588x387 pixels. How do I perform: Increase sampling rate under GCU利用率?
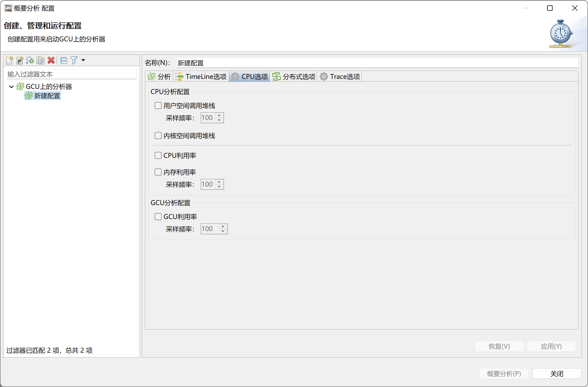pos(223,227)
